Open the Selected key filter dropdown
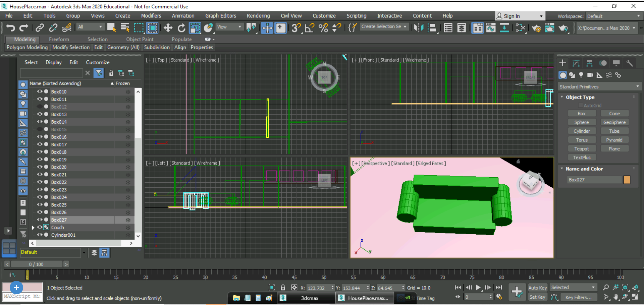 tap(573, 288)
